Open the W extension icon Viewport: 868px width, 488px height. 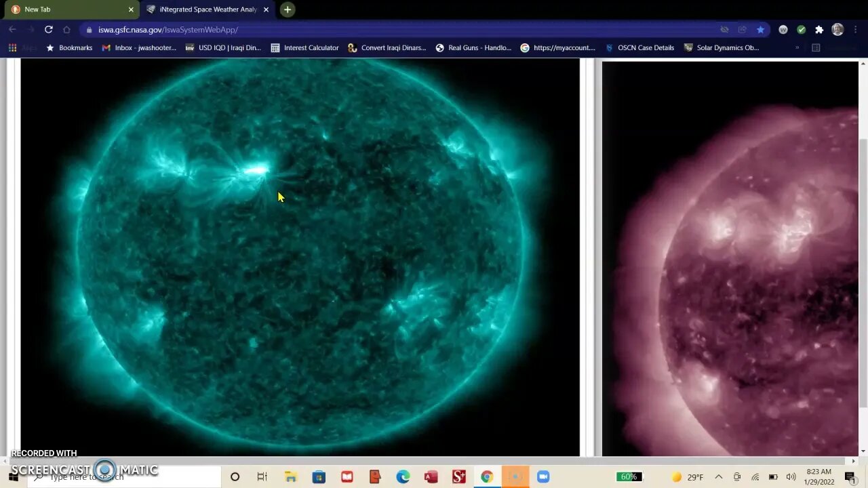click(783, 30)
